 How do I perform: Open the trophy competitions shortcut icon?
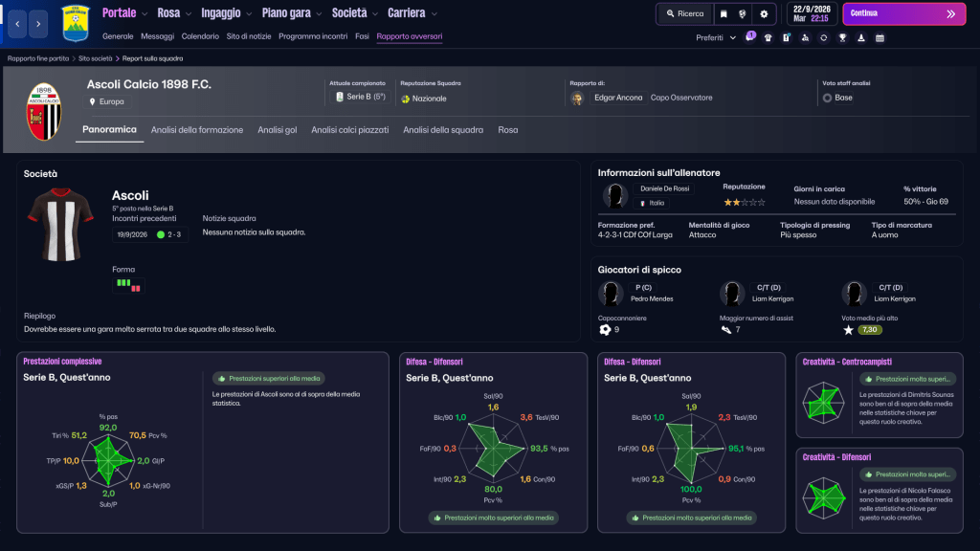tap(842, 38)
